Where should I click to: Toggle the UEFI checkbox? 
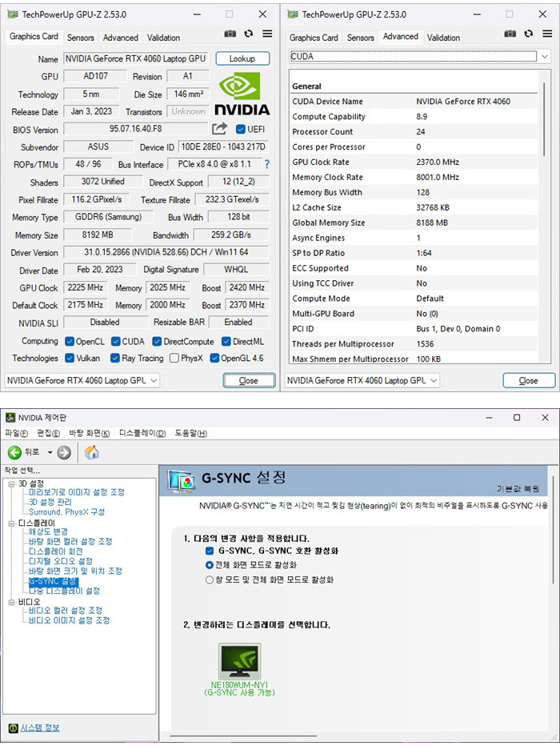coord(241,130)
